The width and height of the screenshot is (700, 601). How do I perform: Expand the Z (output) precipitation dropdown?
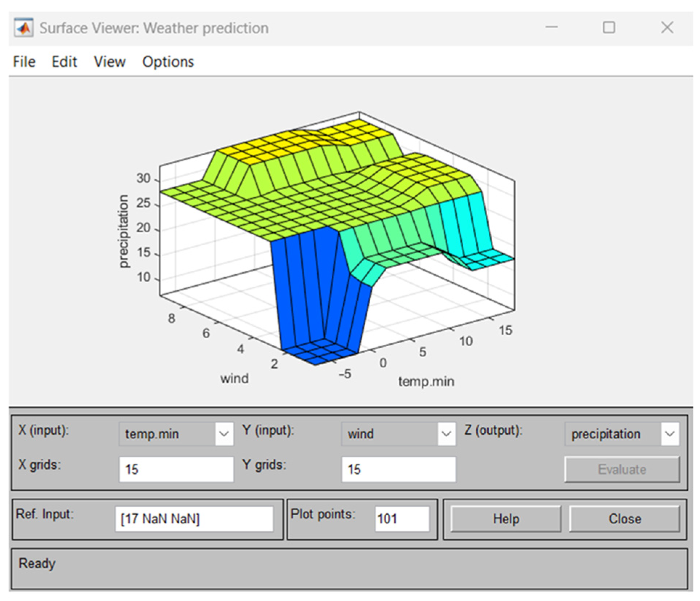pyautogui.click(x=670, y=434)
